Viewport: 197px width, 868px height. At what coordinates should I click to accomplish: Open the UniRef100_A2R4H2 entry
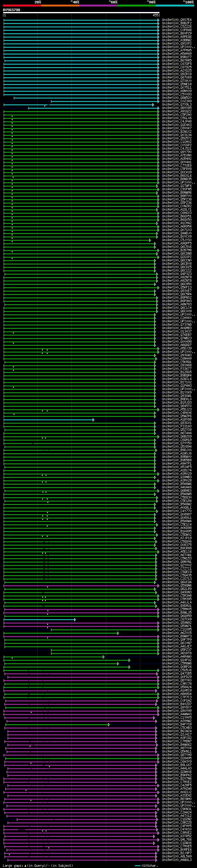point(177,159)
